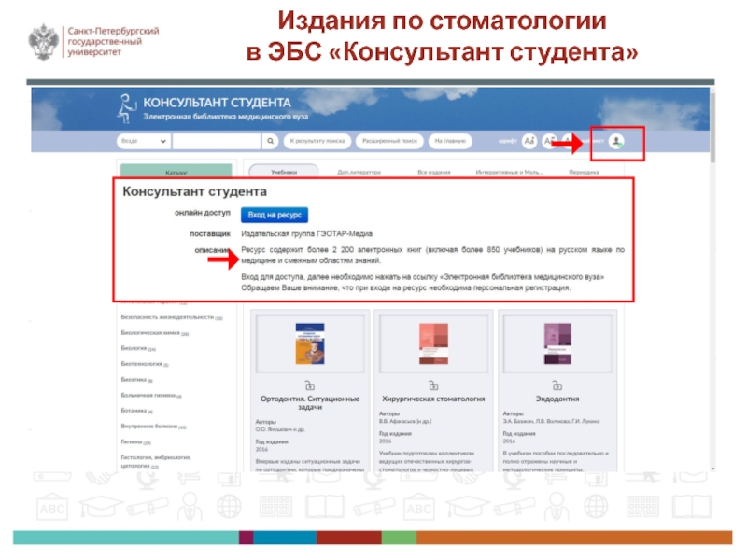The width and height of the screenshot is (747, 560).
Task: Open the Ортодонтия. Ситуационные задачи cover thumbnail
Action: point(310,343)
